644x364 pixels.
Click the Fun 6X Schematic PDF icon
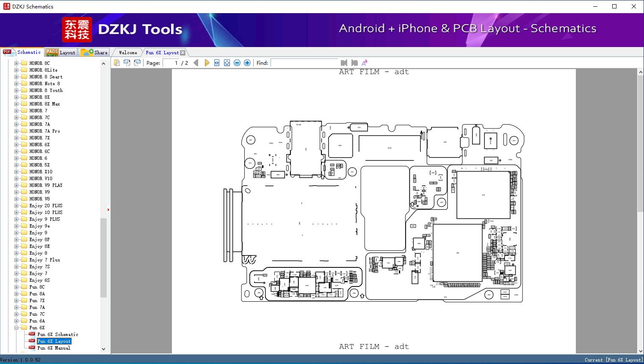[x=32, y=334]
